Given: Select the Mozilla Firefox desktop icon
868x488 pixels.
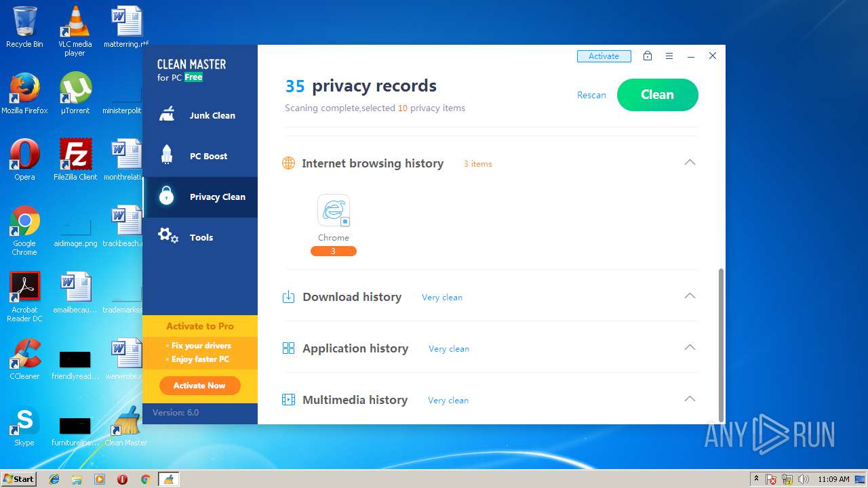Looking at the screenshot, I should click(x=24, y=94).
